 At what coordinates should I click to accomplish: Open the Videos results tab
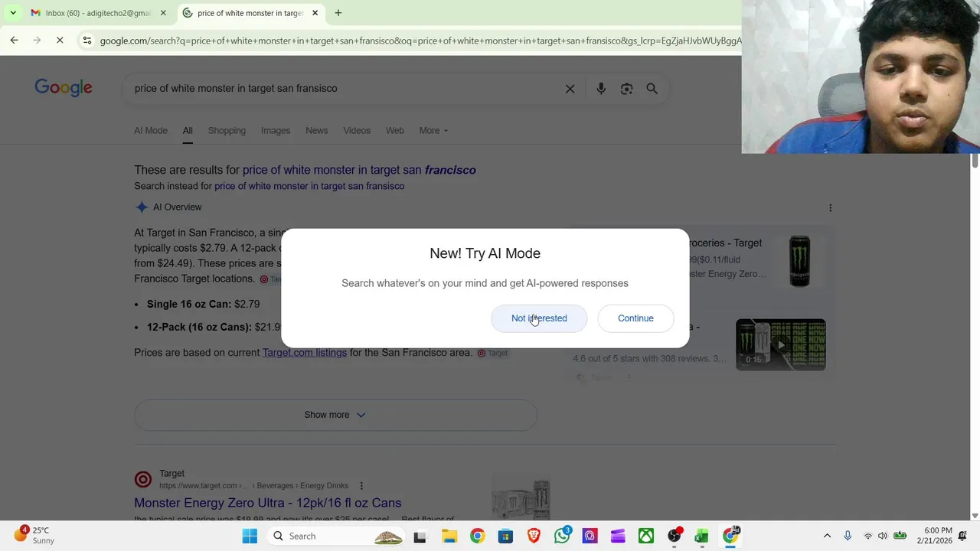357,130
